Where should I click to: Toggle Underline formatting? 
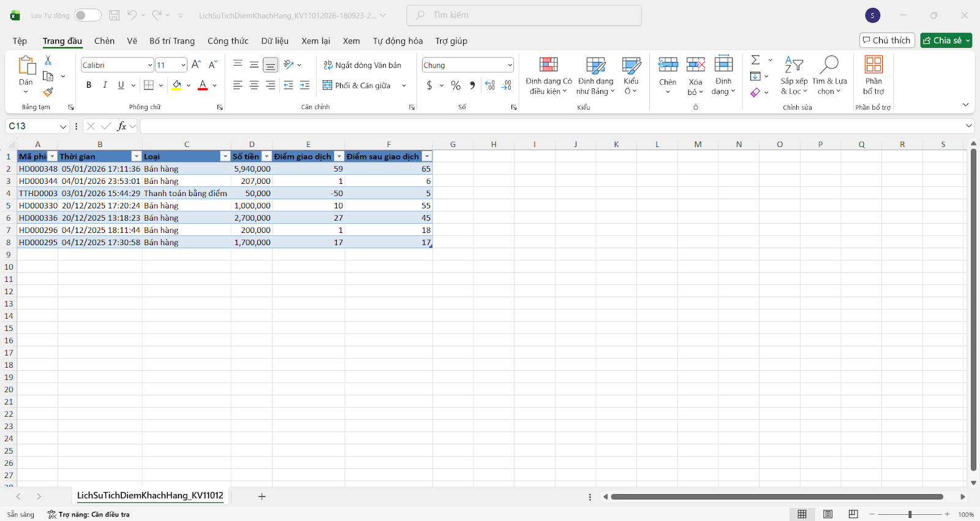[121, 85]
